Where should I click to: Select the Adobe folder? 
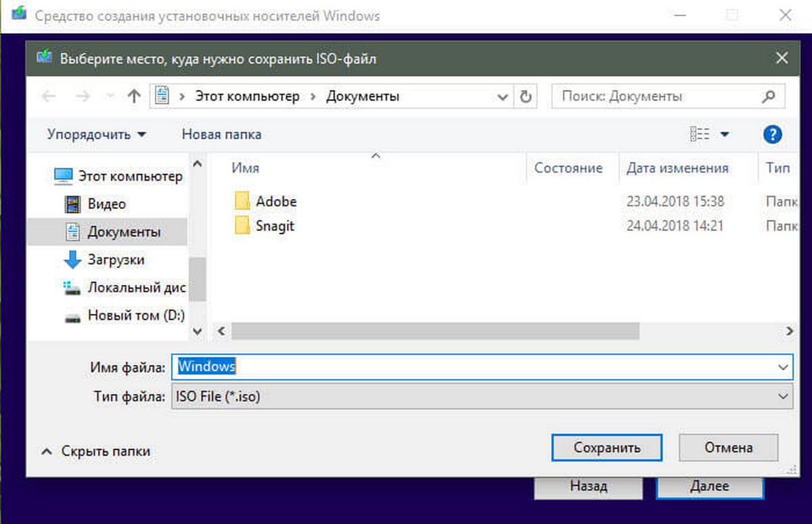[x=276, y=201]
